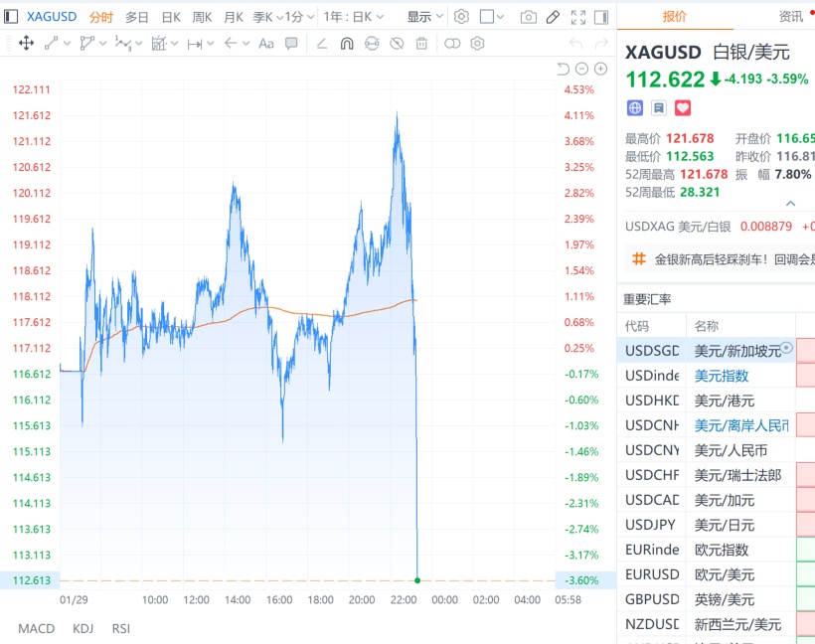Open the 美元指数 link
Viewport: 815px width, 644px height.
[722, 376]
